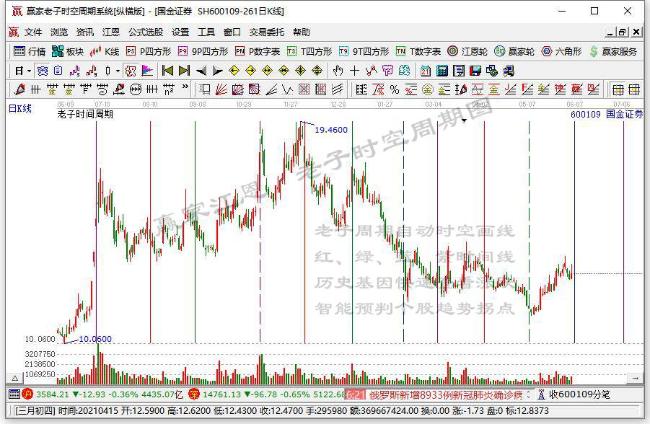
Task: Click the colorful flag icon in toolbar
Action: tap(147, 71)
